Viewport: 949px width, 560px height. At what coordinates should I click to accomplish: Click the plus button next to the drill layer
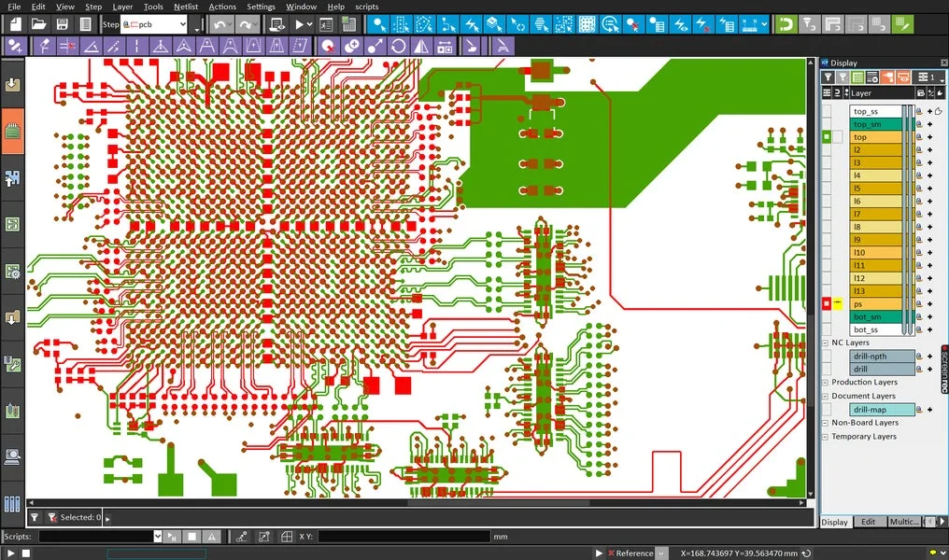point(929,368)
